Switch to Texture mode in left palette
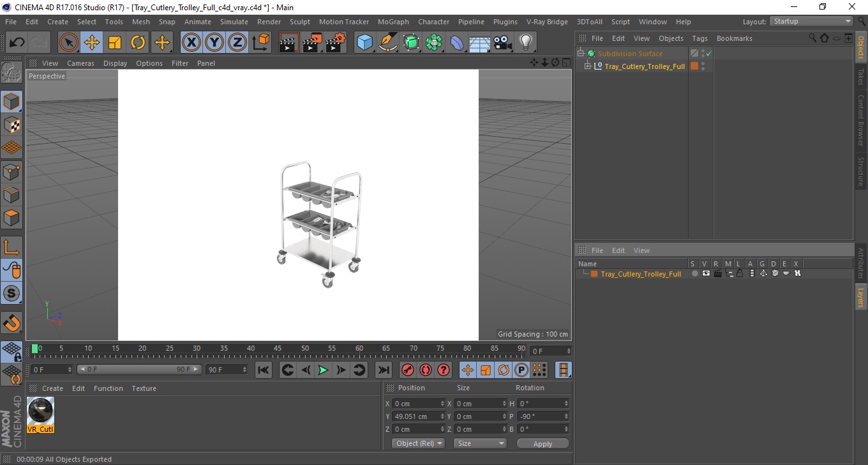The height and width of the screenshot is (465, 868). tap(11, 125)
